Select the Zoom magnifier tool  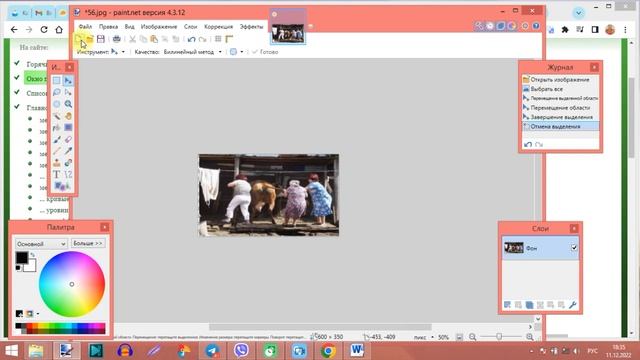tap(68, 104)
